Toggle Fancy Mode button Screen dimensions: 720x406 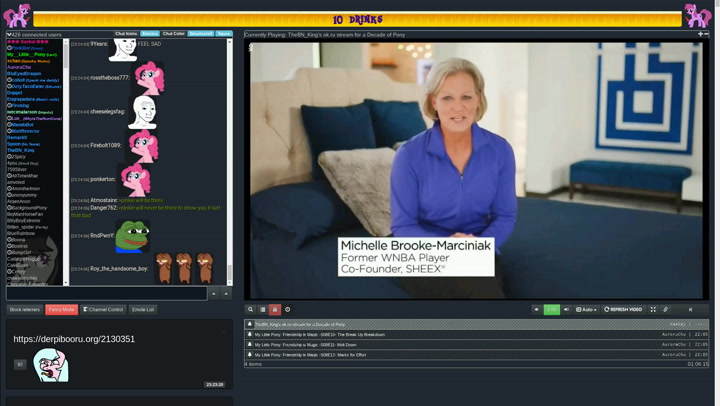(61, 310)
